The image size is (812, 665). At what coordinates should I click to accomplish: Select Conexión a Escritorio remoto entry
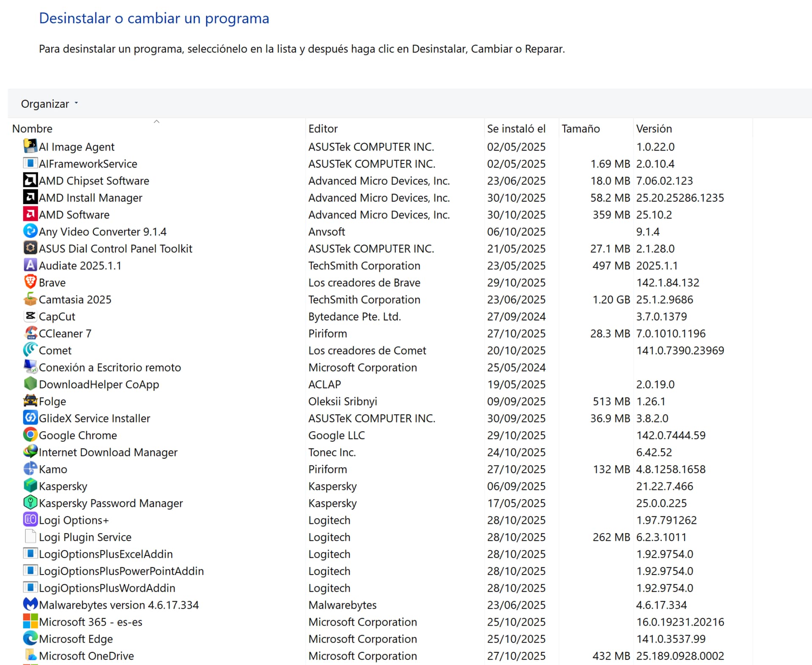(110, 367)
